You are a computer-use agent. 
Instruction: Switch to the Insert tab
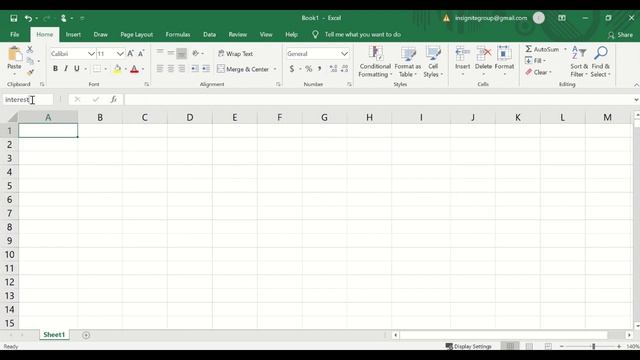(x=73, y=35)
